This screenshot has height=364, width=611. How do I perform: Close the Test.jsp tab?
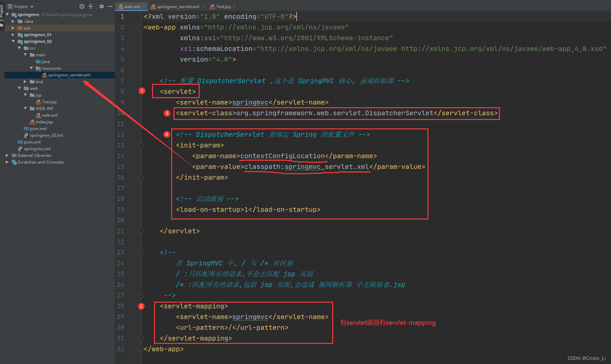click(235, 6)
